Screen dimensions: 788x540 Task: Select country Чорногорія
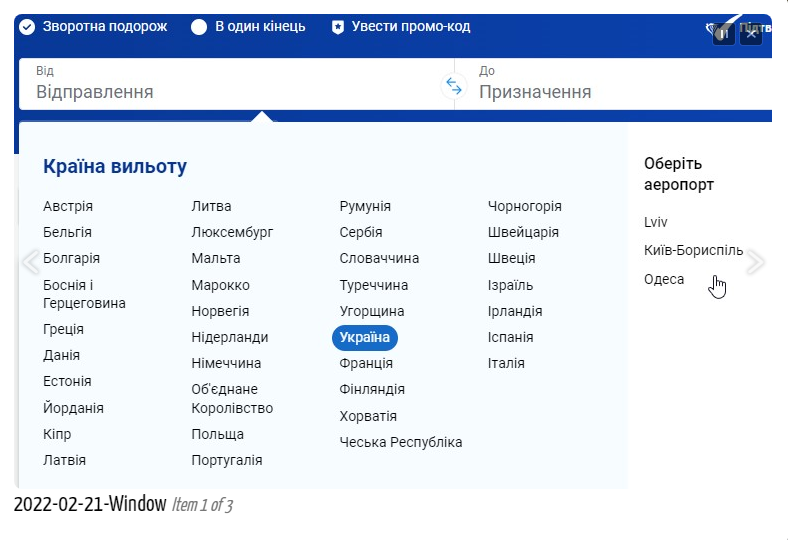[x=525, y=206]
